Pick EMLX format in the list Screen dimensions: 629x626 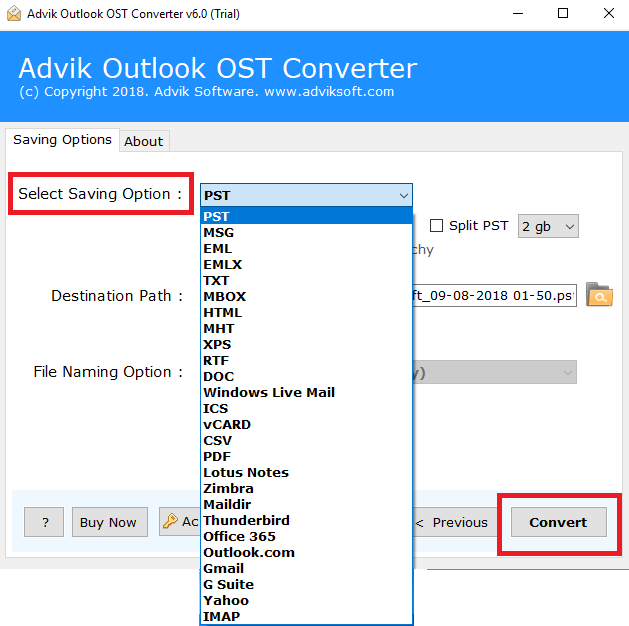[306, 264]
